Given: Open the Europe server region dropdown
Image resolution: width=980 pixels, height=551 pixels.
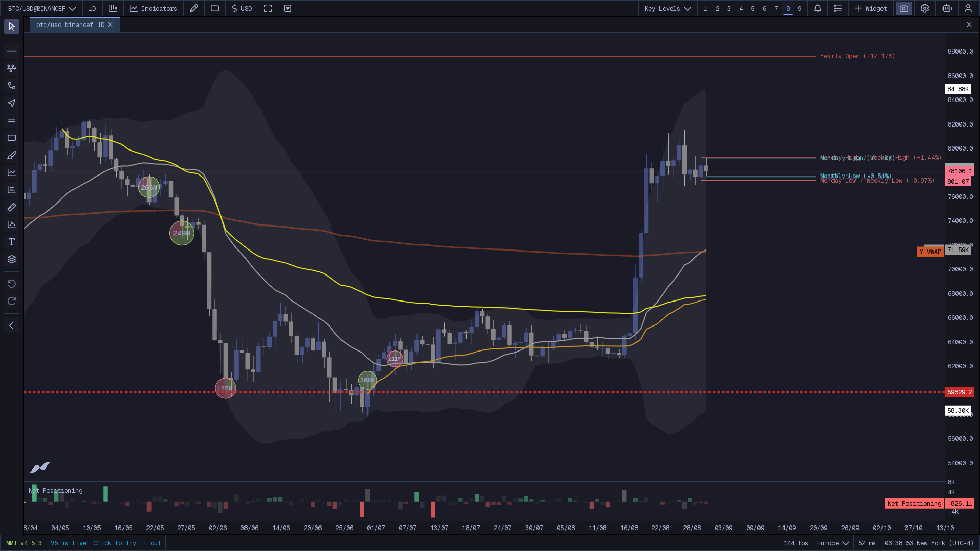Looking at the screenshot, I should pyautogui.click(x=833, y=543).
